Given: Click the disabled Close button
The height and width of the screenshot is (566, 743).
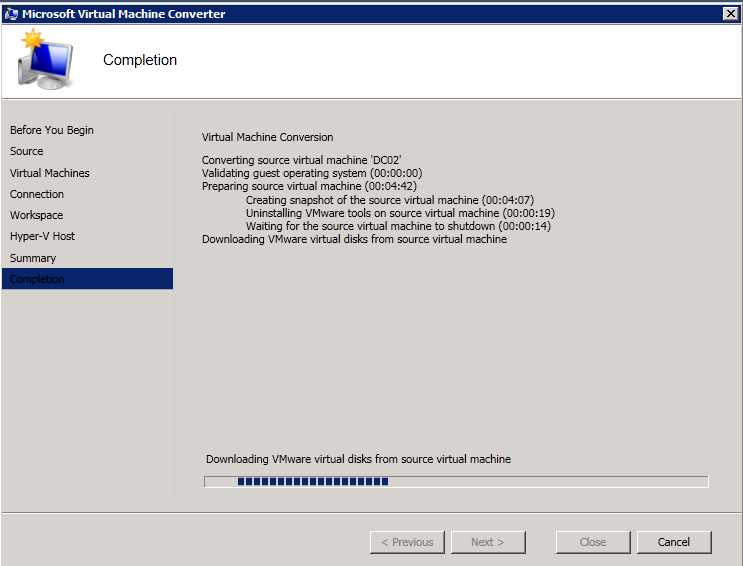Looking at the screenshot, I should pos(593,542).
